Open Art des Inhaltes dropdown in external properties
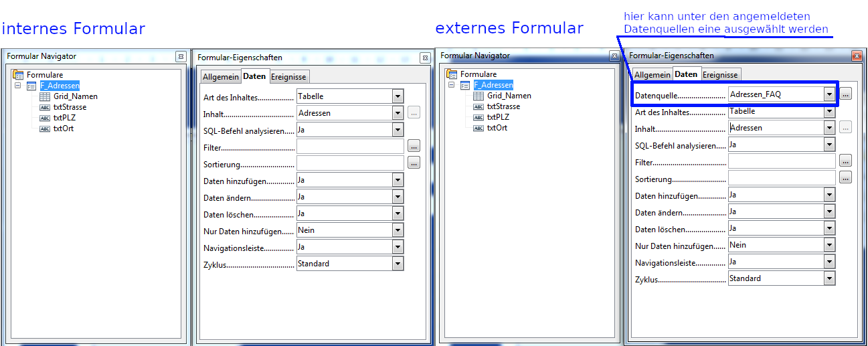868x346 pixels. point(830,112)
